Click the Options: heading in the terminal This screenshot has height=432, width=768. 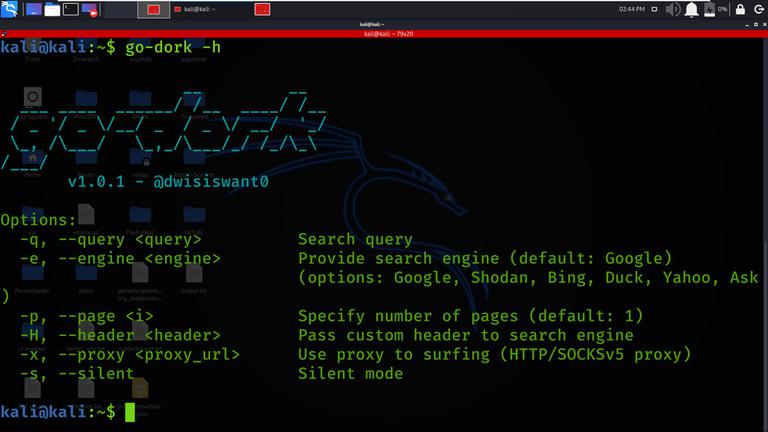38,220
